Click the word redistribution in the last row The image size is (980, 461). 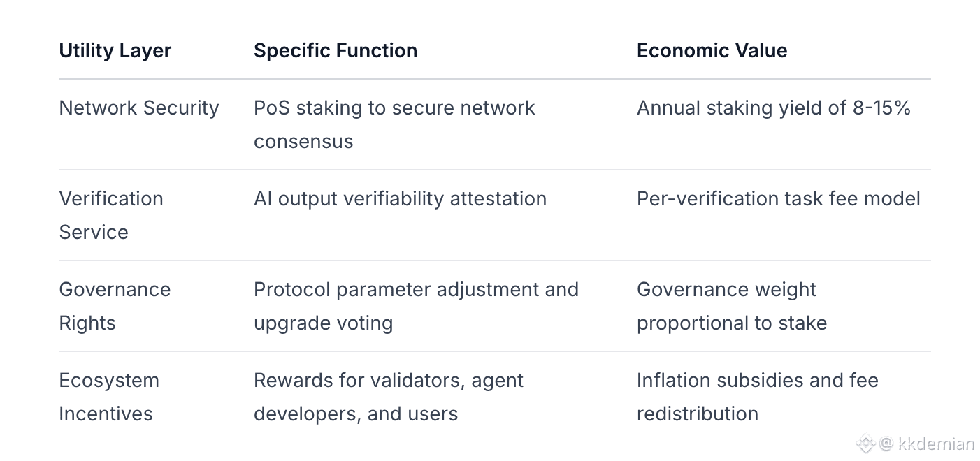[x=697, y=414]
